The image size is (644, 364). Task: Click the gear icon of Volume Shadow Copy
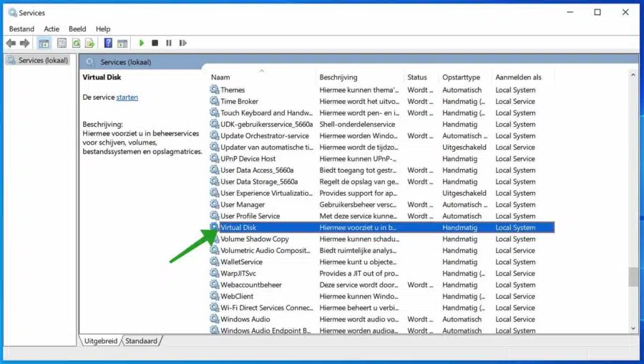[215, 239]
